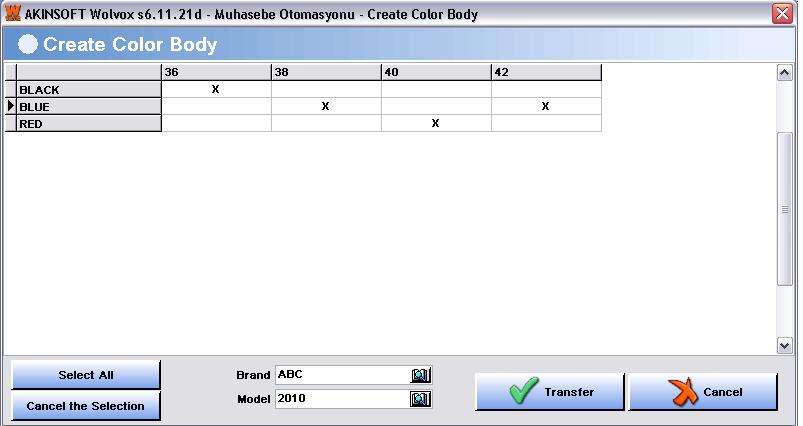Toggle the BLACK size 42 cell
Screen dimensions: 803x426
point(546,89)
